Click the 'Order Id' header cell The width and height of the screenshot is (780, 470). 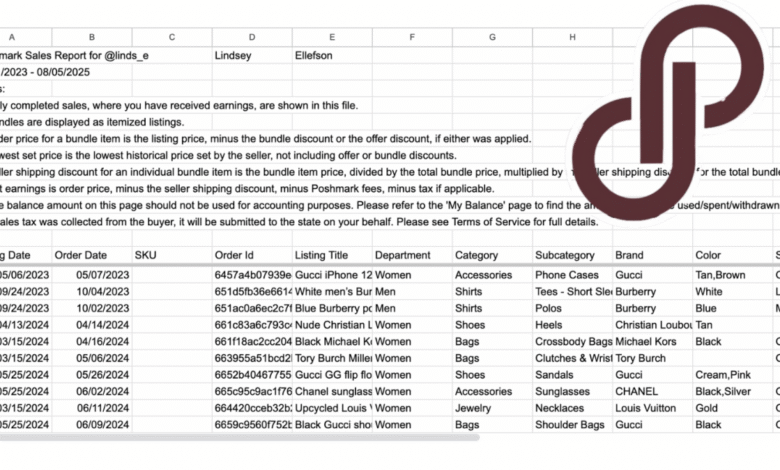pos(252,255)
